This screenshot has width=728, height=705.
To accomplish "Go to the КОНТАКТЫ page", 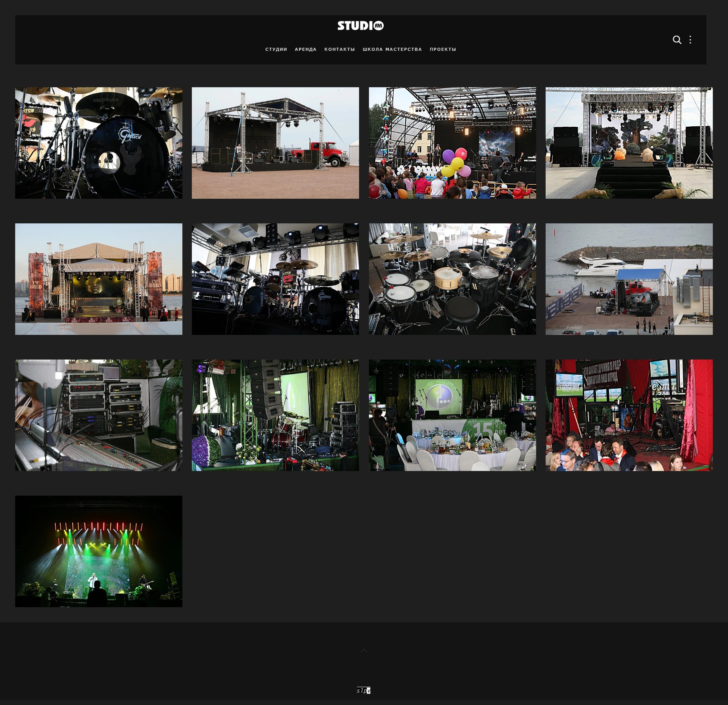I will pyautogui.click(x=339, y=49).
